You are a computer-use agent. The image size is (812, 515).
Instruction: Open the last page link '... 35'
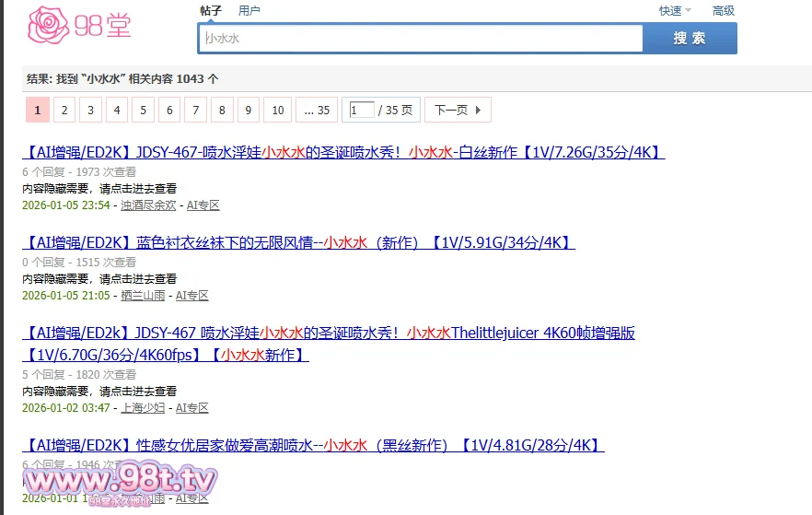point(317,111)
